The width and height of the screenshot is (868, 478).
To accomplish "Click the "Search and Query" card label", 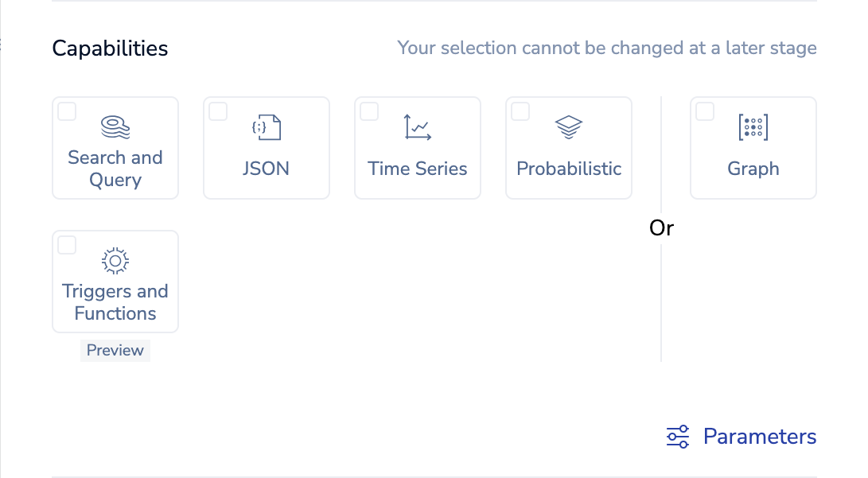I will (115, 169).
